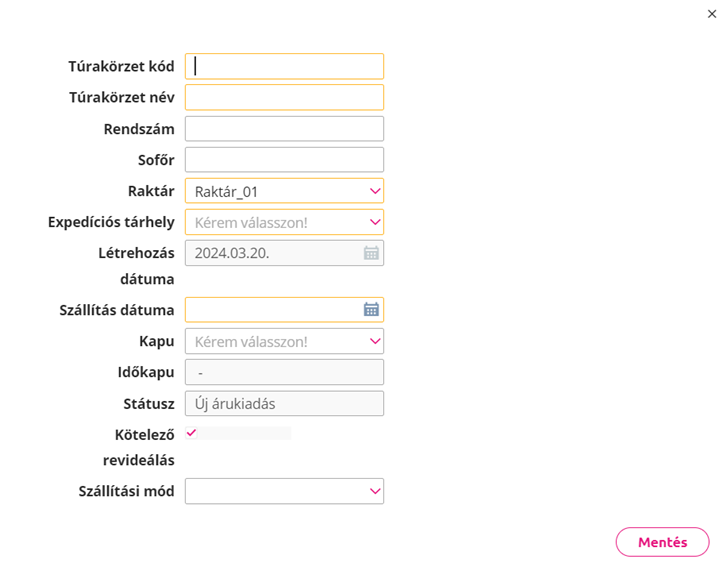Select the Rendszám text field

pyautogui.click(x=284, y=129)
